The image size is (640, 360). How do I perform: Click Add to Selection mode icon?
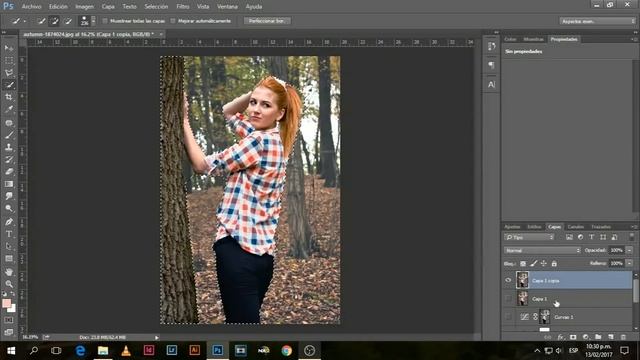click(54, 21)
